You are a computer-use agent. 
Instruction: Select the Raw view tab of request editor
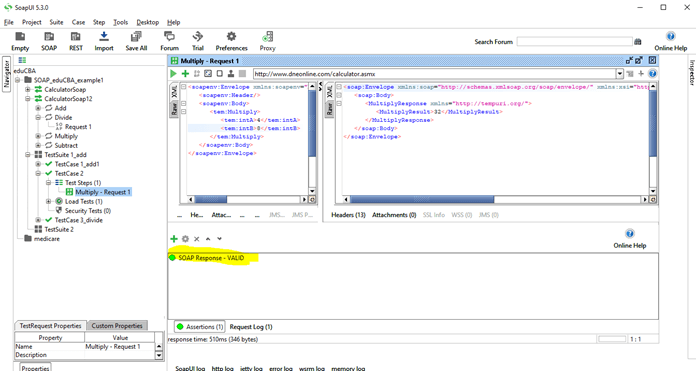pos(174,109)
